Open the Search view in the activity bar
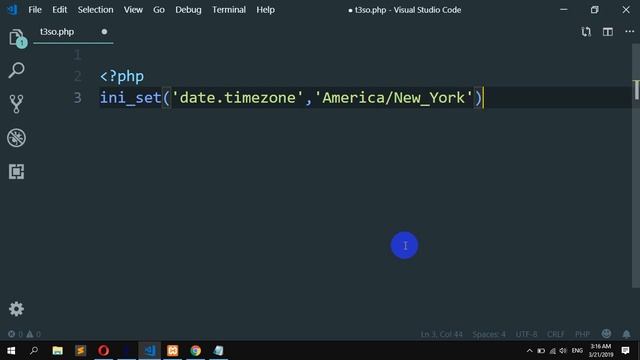The height and width of the screenshot is (360, 640). click(16, 70)
